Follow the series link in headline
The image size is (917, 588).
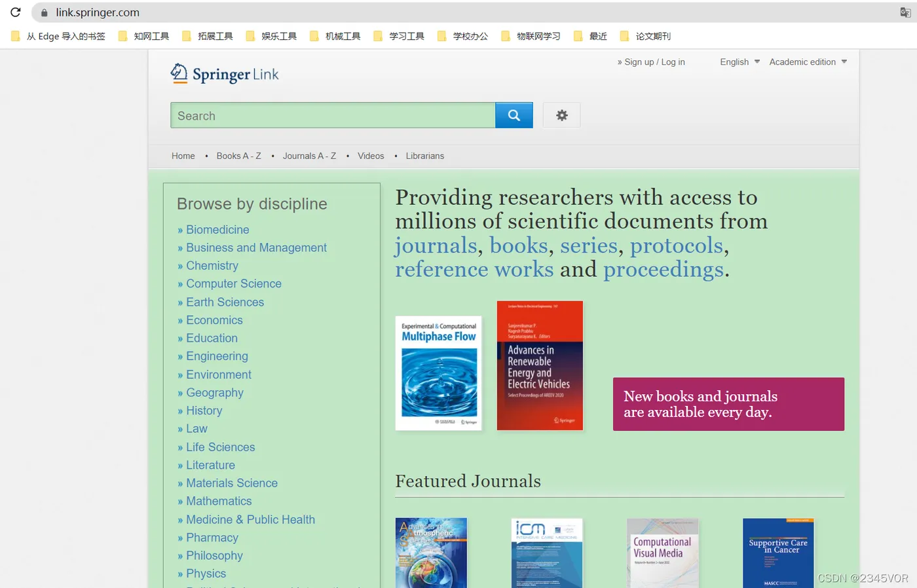point(589,246)
